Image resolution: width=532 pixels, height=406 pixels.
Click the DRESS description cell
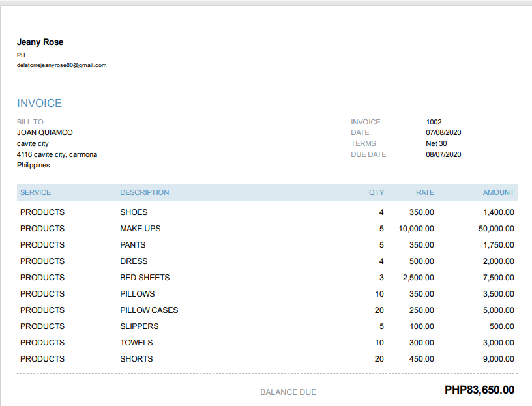[134, 261]
